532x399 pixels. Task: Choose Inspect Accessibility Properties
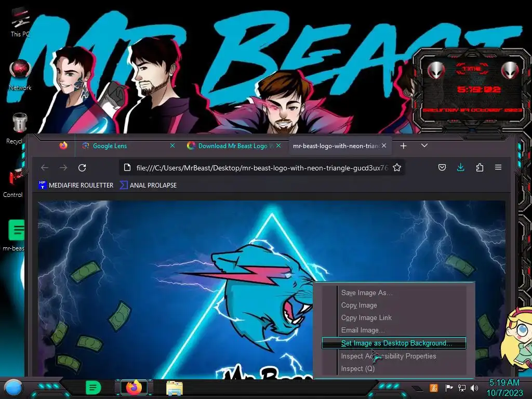tap(394, 356)
